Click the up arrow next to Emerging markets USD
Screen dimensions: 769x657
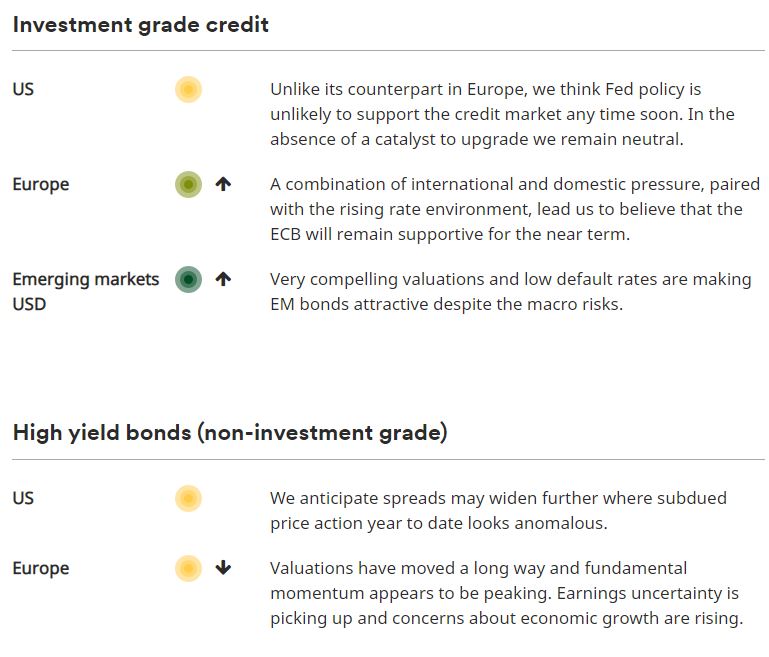tap(223, 280)
